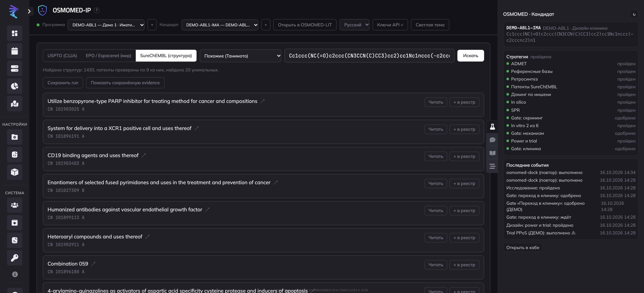Switch to the EPO / Espacenet (мир) tab
This screenshot has height=293, width=644.
pos(108,55)
